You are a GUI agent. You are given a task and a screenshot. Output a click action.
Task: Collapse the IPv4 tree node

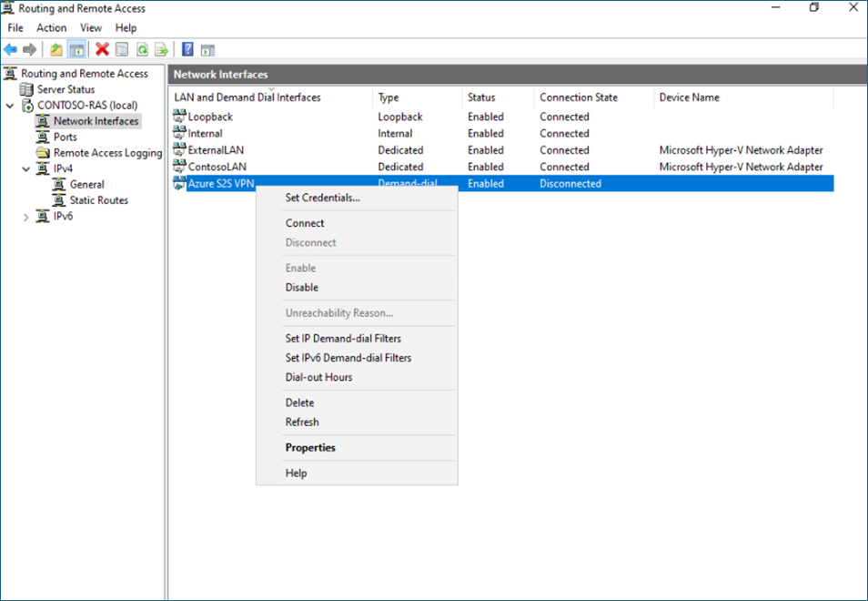26,169
